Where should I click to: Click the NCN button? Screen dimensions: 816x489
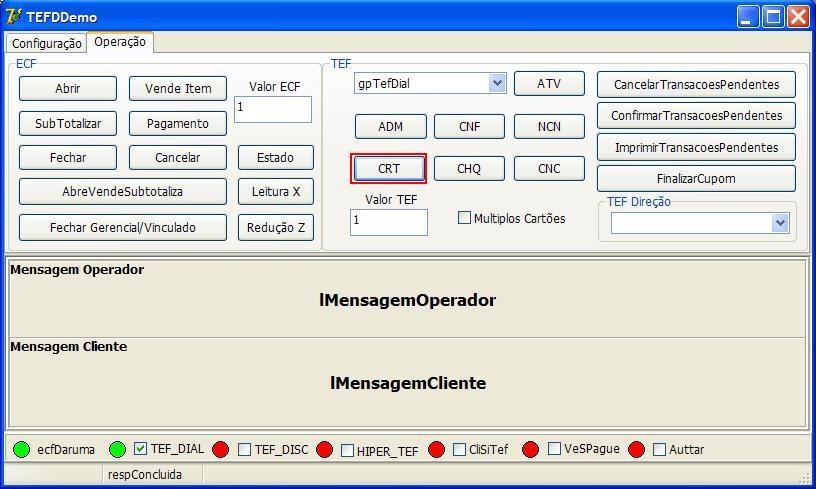point(549,126)
